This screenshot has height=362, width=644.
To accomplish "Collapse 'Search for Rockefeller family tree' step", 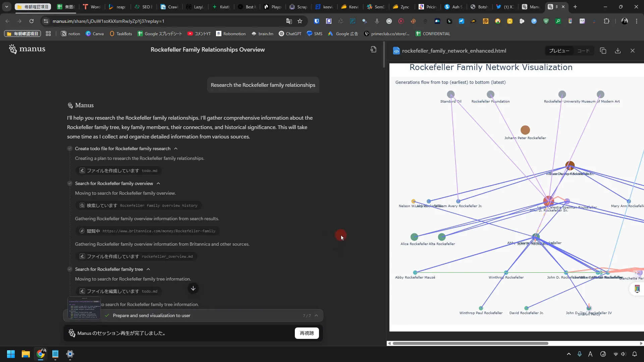I will pos(148,269).
